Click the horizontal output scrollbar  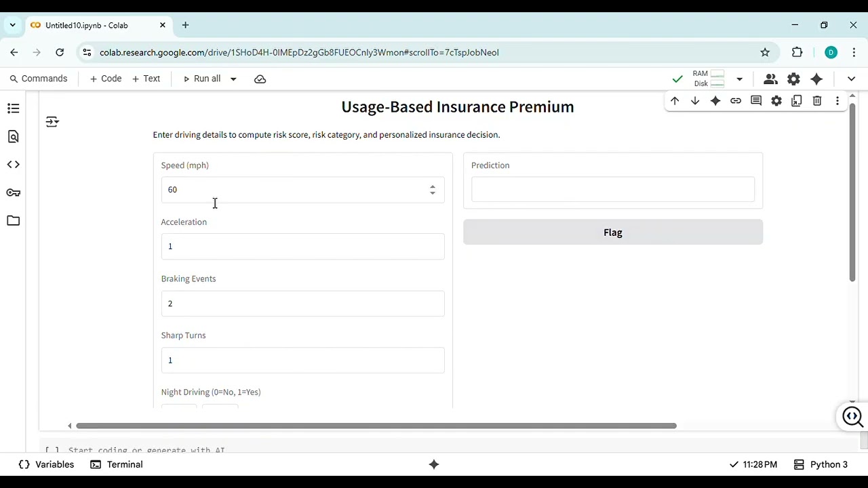point(376,426)
